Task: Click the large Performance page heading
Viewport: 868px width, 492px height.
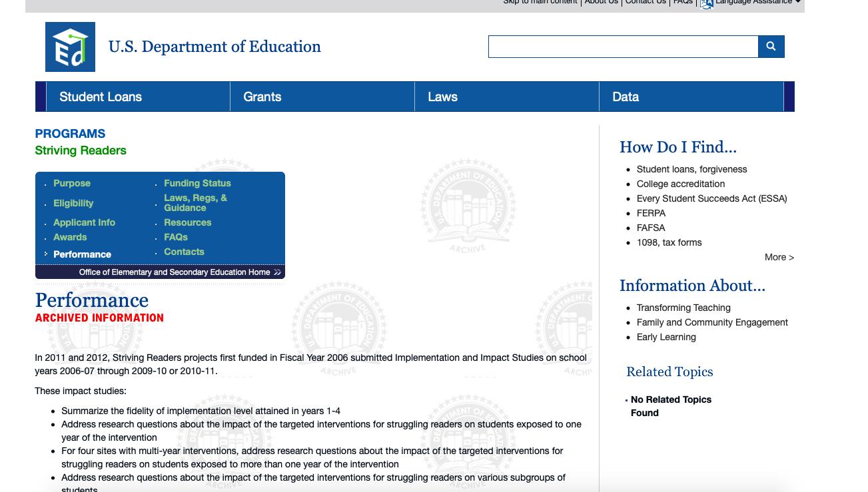Action: [x=92, y=300]
